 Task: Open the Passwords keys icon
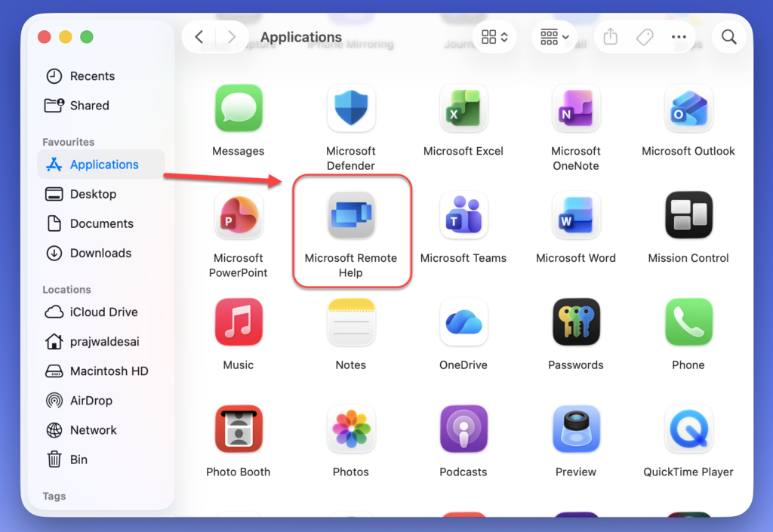[576, 321]
